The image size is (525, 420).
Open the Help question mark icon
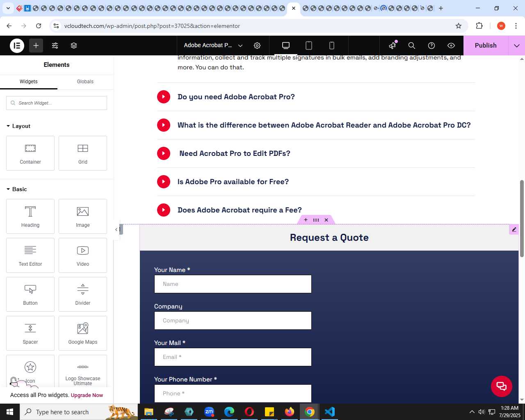click(x=431, y=46)
